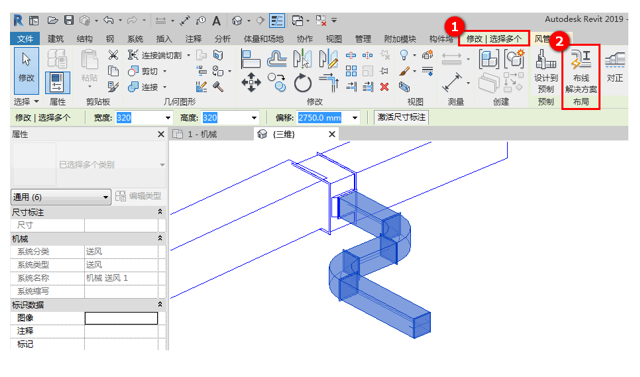The image size is (640, 377).
Task: Select the Align tool in Modify panel
Action: 250,59
